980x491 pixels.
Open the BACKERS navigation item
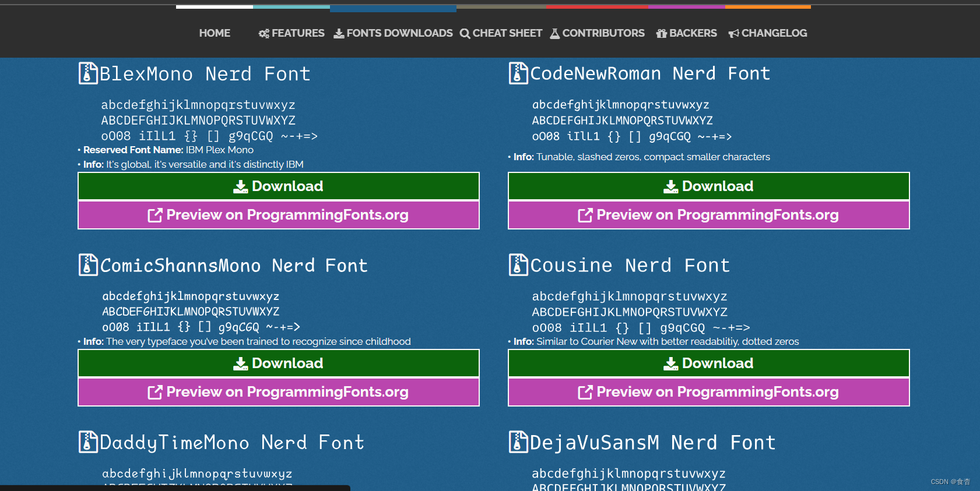[x=687, y=33]
